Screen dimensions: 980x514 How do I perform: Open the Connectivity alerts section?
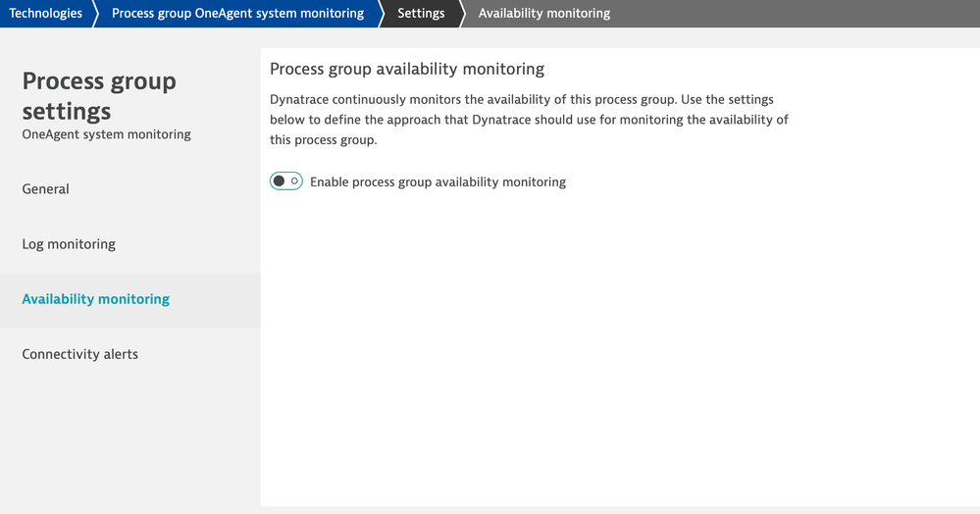80,354
